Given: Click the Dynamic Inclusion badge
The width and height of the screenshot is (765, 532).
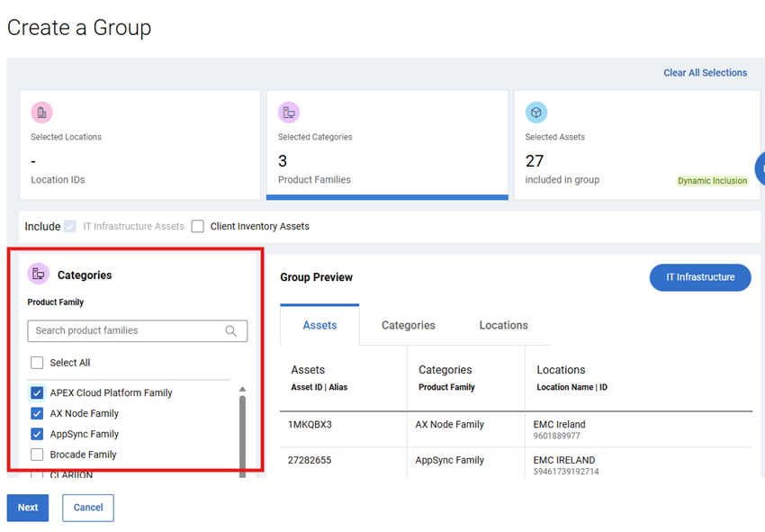Looking at the screenshot, I should [x=712, y=181].
